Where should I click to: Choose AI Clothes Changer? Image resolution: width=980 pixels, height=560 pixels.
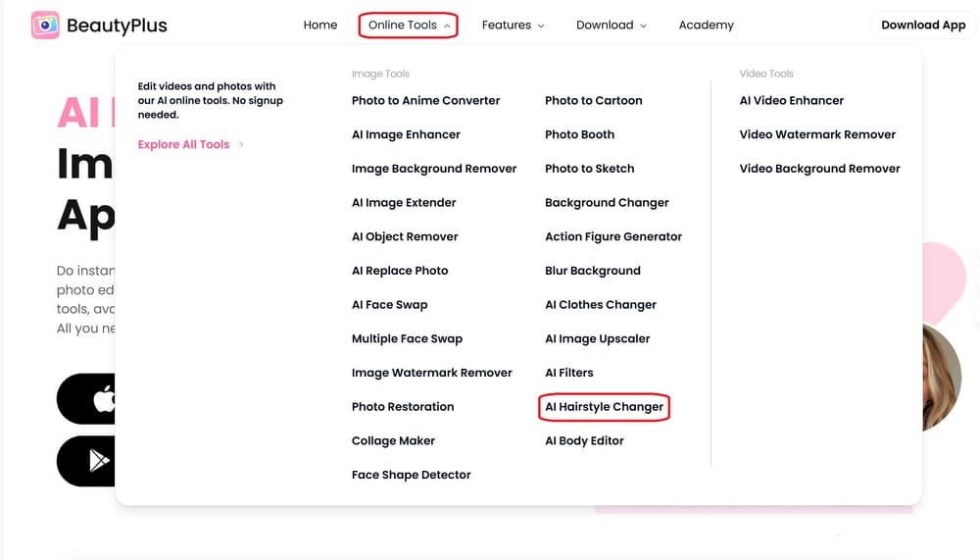600,305
